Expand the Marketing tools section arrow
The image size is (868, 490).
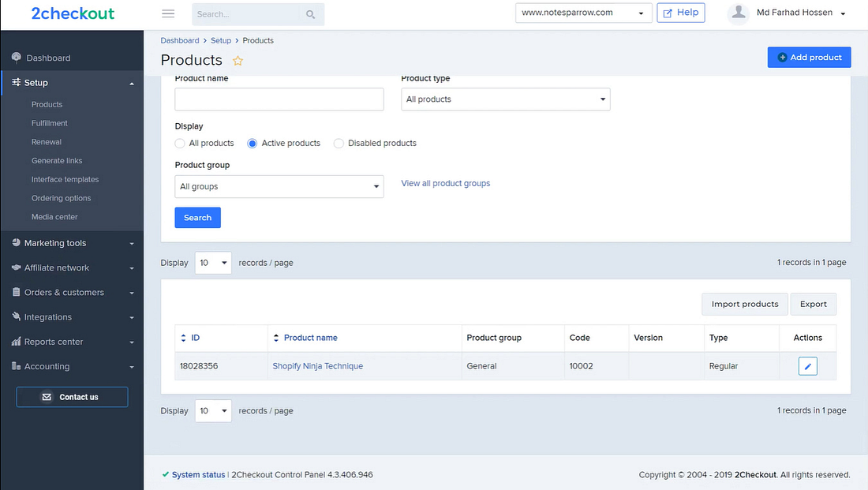click(x=132, y=244)
